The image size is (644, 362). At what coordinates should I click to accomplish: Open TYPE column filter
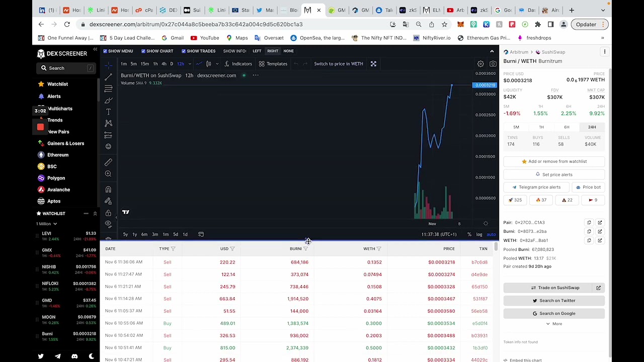tap(173, 249)
